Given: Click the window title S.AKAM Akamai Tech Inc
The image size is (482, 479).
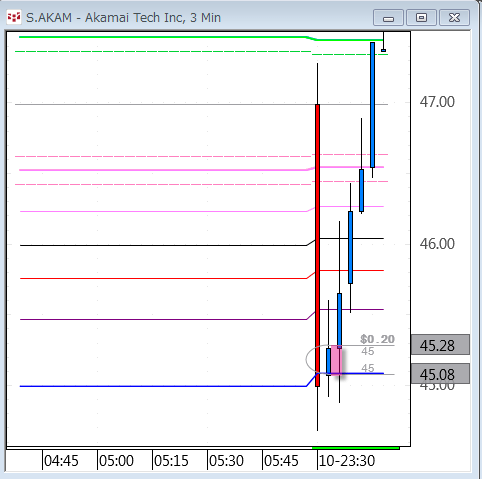Looking at the screenshot, I should tap(123, 17).
